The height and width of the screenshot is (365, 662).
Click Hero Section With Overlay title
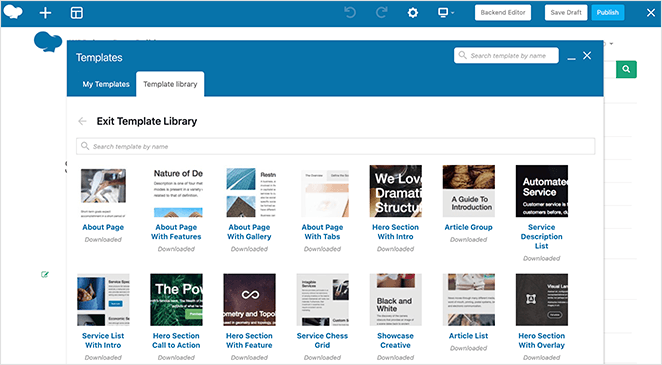[542, 340]
